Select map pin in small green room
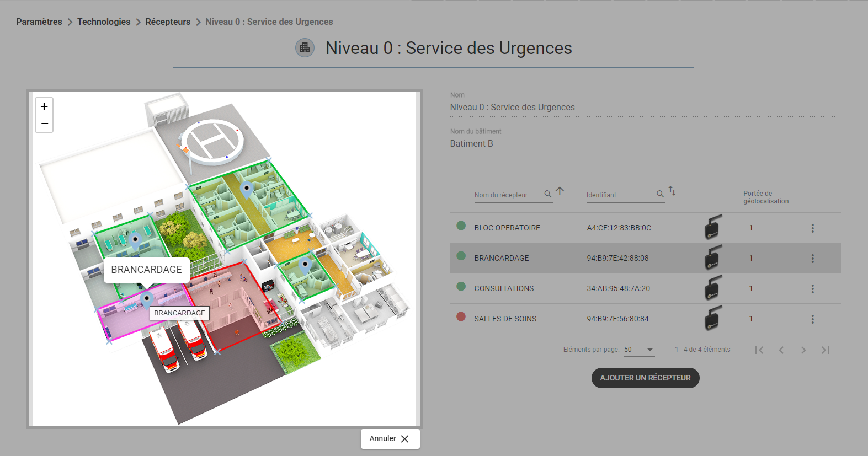Viewport: 868px width, 456px height. tap(305, 266)
